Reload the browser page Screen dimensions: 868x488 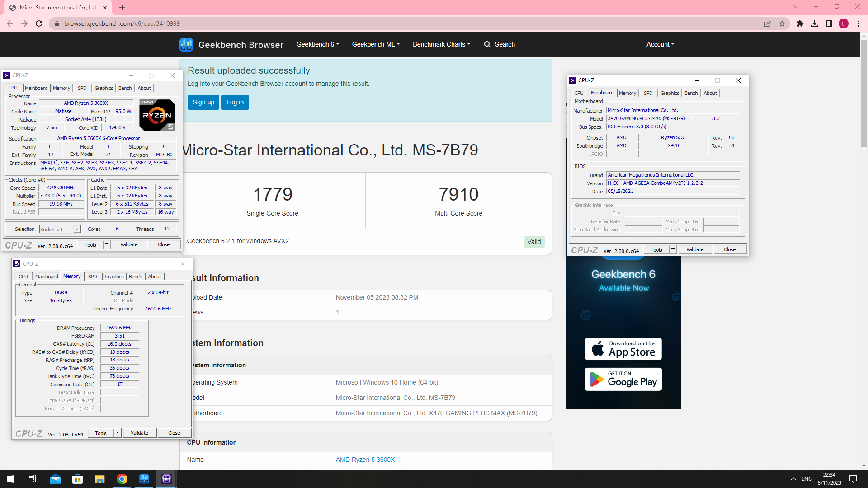pos(39,23)
